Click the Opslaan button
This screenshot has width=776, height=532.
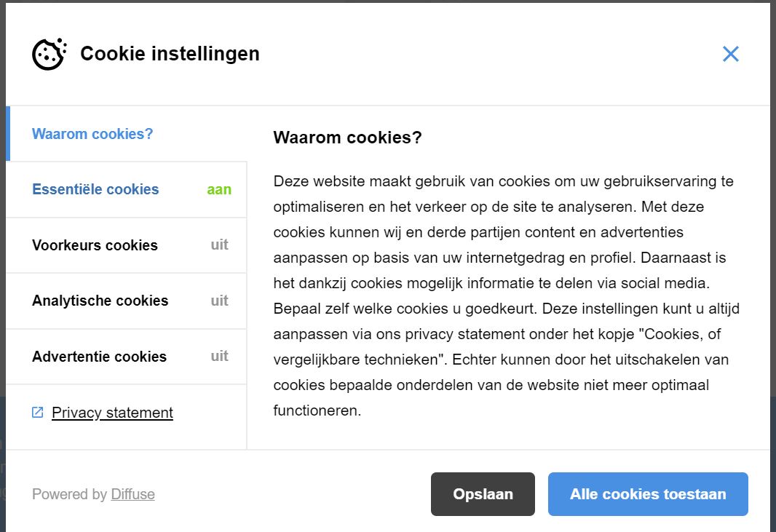coord(482,493)
